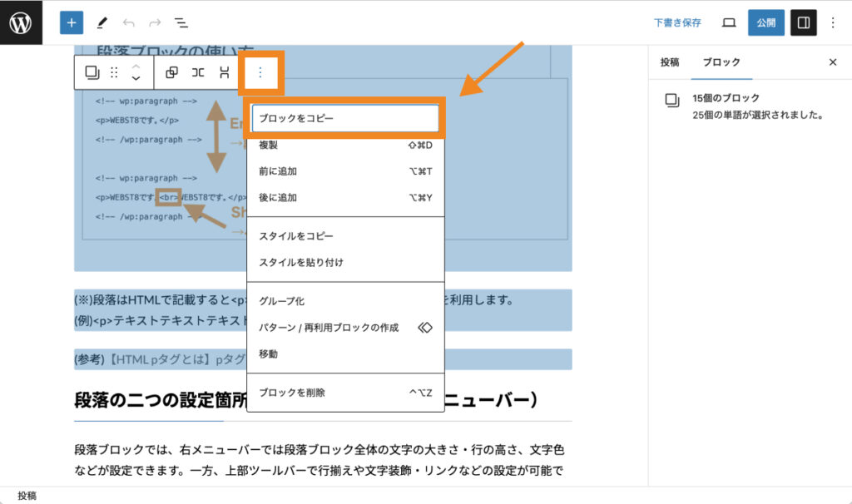
Task: Open the preview monitor icon
Action: coord(727,22)
